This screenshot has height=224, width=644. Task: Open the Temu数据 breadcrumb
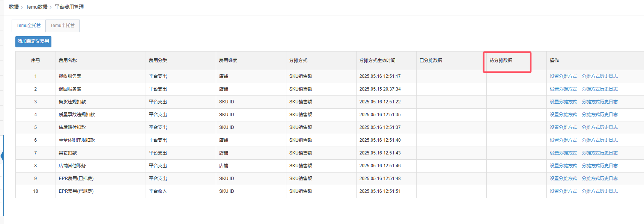37,7
